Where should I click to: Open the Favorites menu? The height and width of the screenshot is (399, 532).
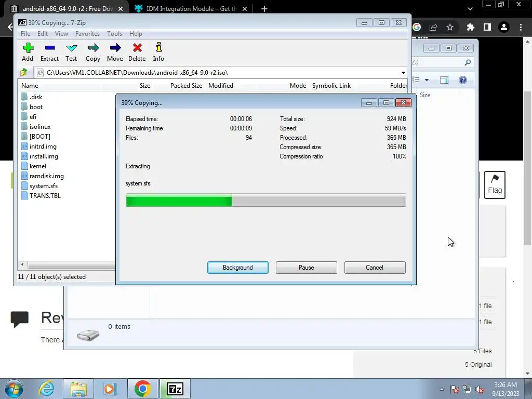coord(87,34)
